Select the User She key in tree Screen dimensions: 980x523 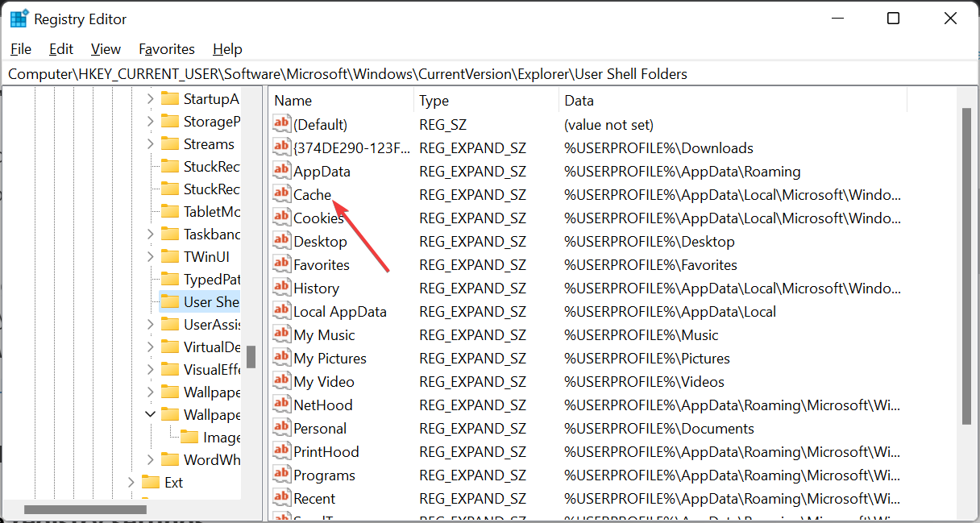coord(211,301)
